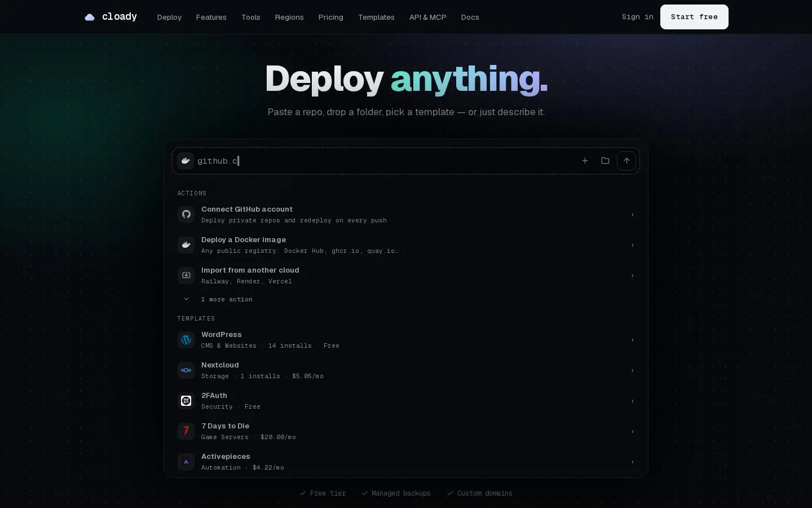Open chevron on Nextcloud row
This screenshot has height=508, width=812.
point(632,370)
